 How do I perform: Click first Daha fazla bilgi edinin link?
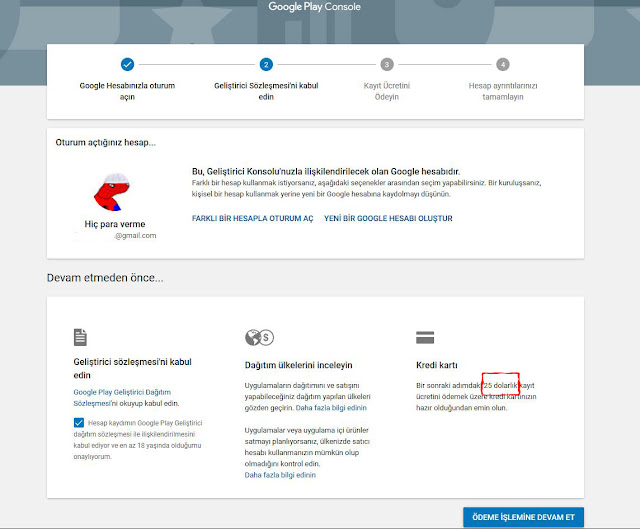(x=331, y=408)
